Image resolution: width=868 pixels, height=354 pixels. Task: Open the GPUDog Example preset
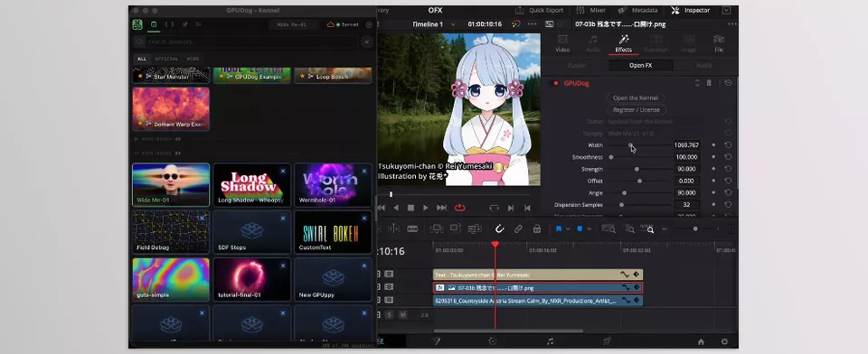pyautogui.click(x=252, y=76)
